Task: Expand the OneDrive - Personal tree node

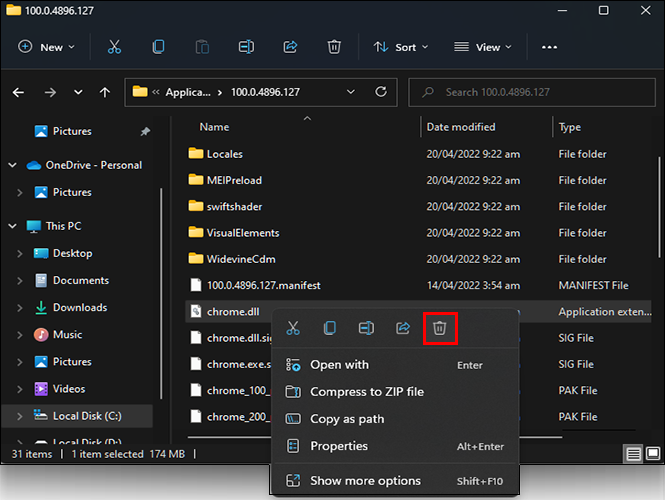Action: coord(12,165)
